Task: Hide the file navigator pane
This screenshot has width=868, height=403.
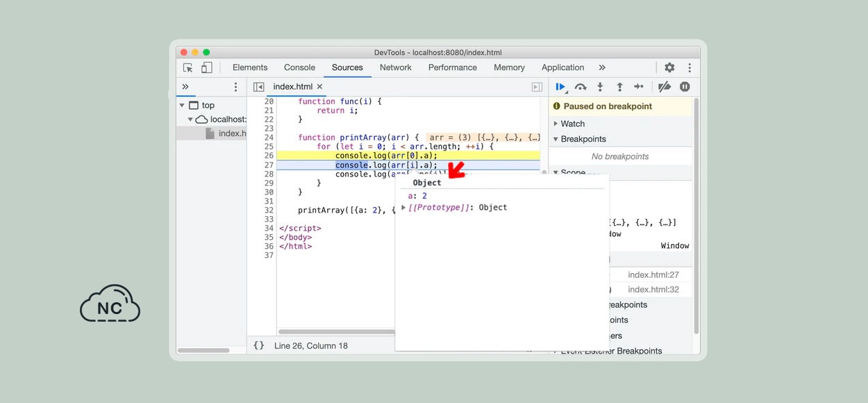Action: [x=259, y=87]
